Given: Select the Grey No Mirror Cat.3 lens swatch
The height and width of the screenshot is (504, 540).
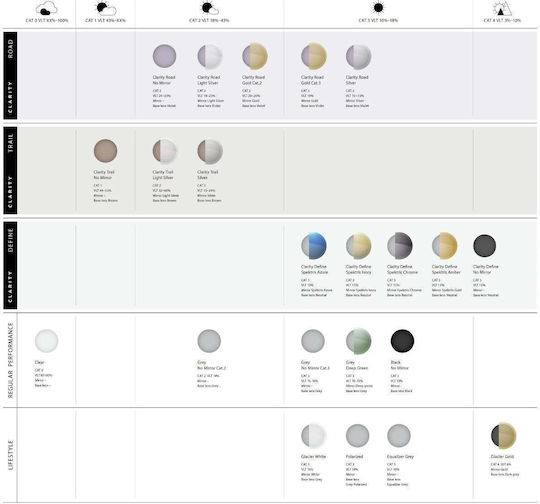Looking at the screenshot, I should (313, 341).
